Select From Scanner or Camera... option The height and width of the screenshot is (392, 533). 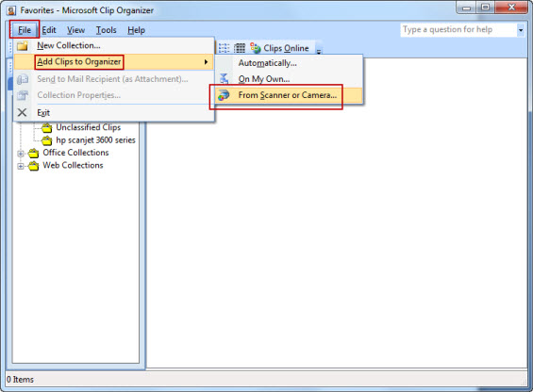pyautogui.click(x=289, y=95)
